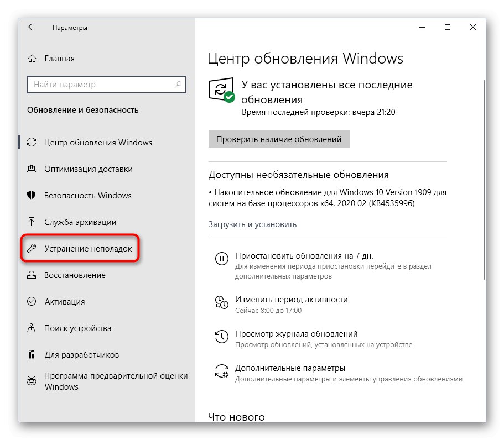Click the update status icon with green check
Viewport: 504px width, 440px height.
point(221,90)
